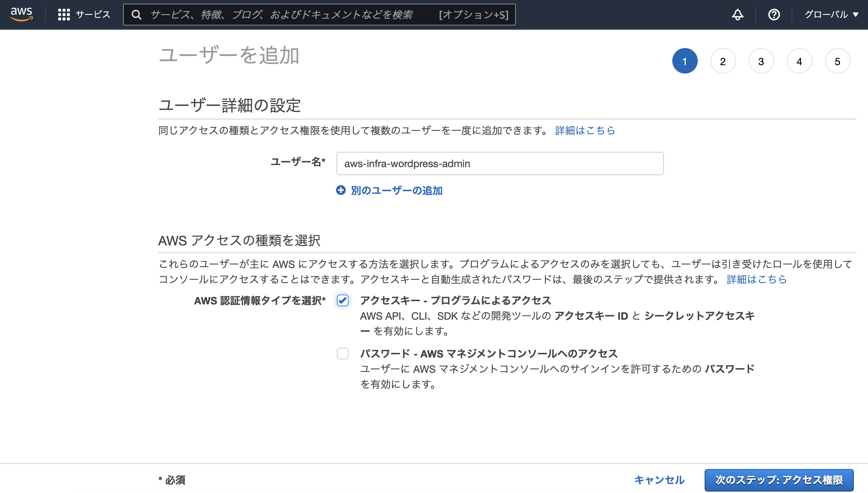The height and width of the screenshot is (493, 868).
Task: Open the notifications bell icon
Action: pyautogui.click(x=737, y=15)
